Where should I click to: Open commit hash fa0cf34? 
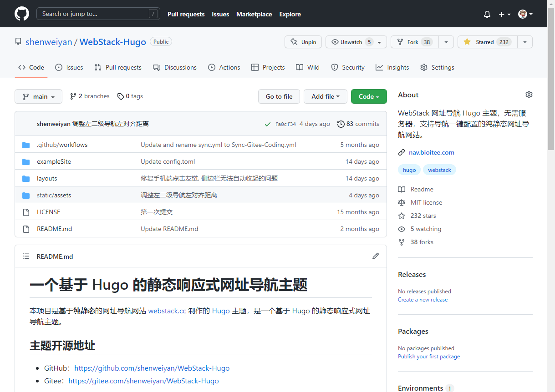coord(285,124)
